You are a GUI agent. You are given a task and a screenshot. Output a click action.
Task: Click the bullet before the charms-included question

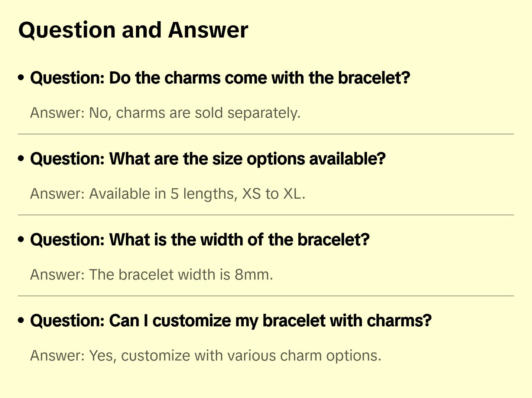[21, 78]
